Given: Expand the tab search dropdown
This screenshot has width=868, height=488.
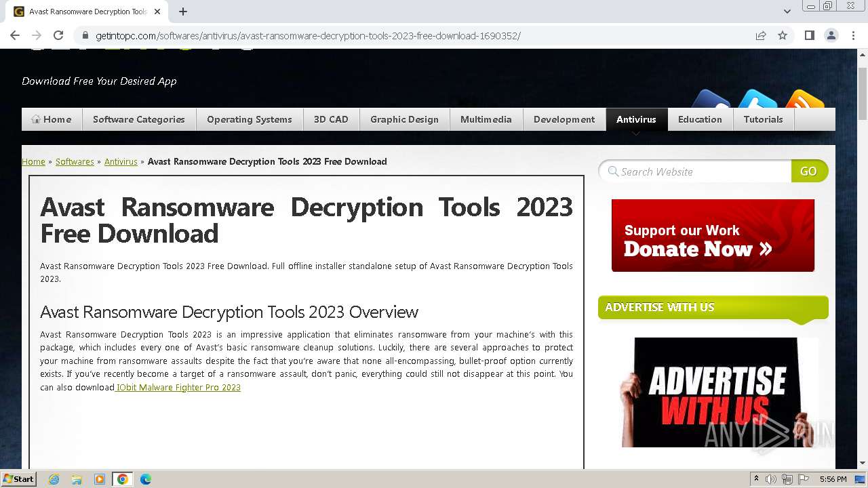Looking at the screenshot, I should tap(787, 12).
